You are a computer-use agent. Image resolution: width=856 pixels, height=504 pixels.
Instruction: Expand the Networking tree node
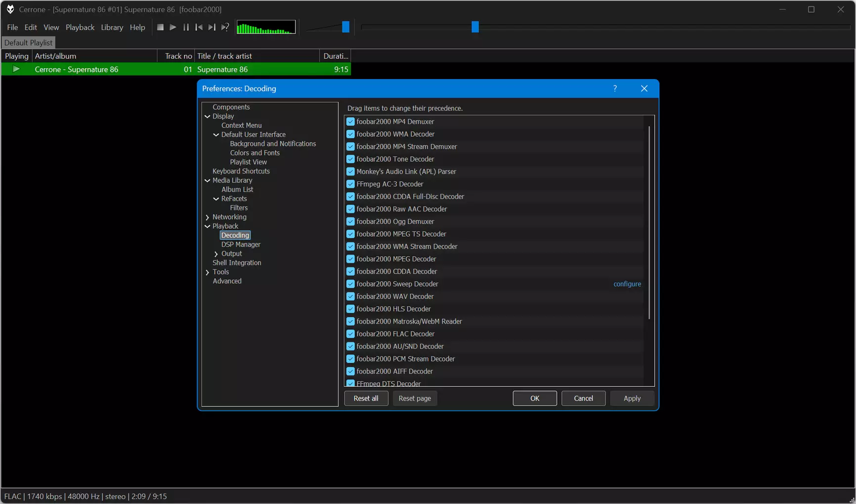click(208, 217)
